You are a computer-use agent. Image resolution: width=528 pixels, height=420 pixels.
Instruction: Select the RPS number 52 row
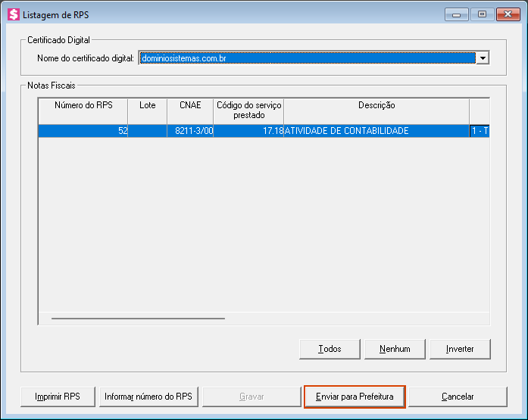(x=83, y=131)
